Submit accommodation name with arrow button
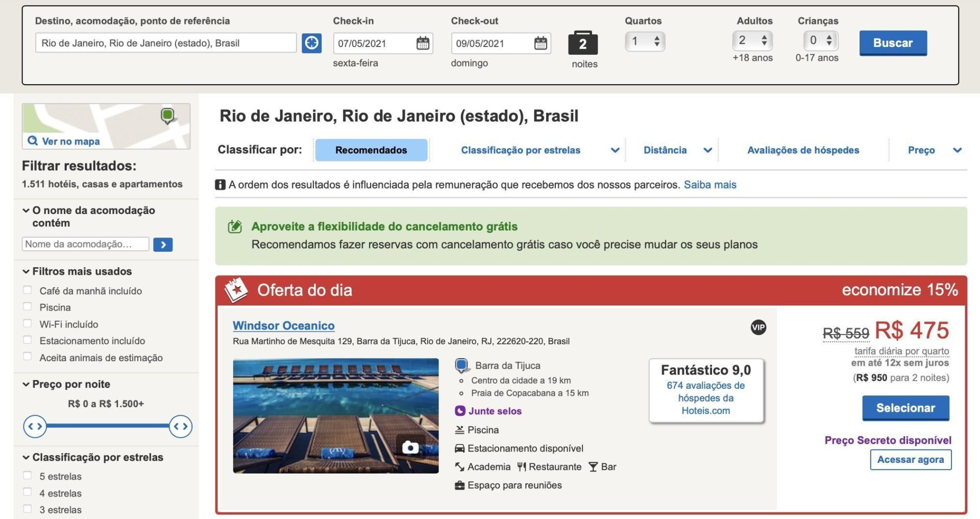 click(163, 245)
